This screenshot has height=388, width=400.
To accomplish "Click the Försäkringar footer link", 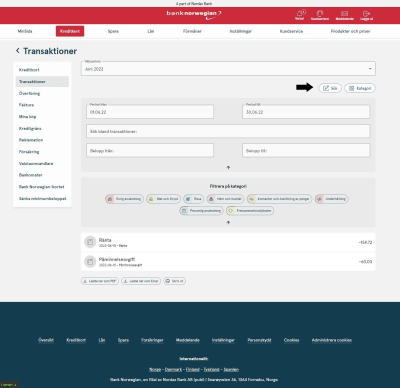I will [x=152, y=340].
